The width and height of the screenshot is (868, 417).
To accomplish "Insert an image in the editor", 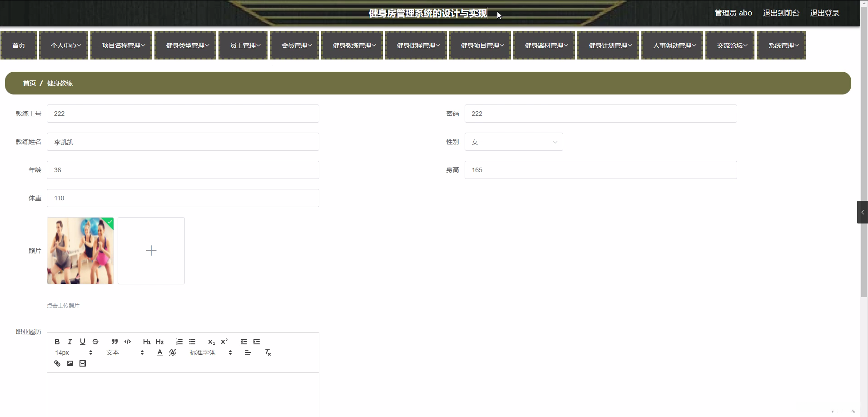I will tap(70, 363).
